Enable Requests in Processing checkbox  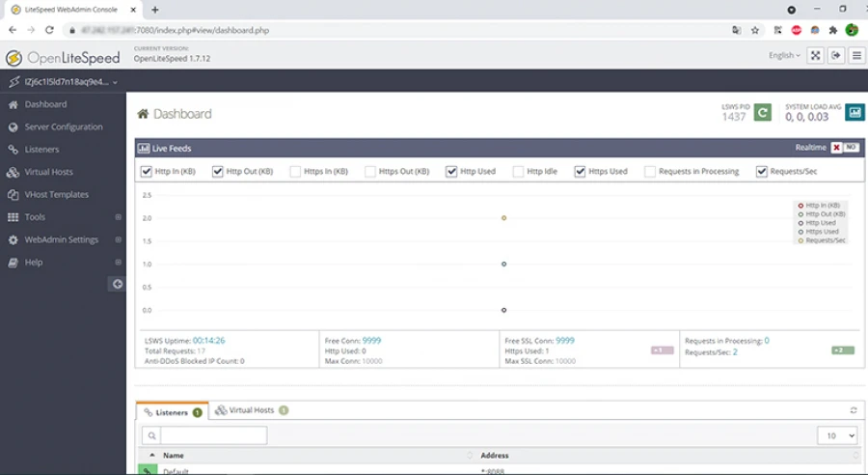pyautogui.click(x=650, y=172)
